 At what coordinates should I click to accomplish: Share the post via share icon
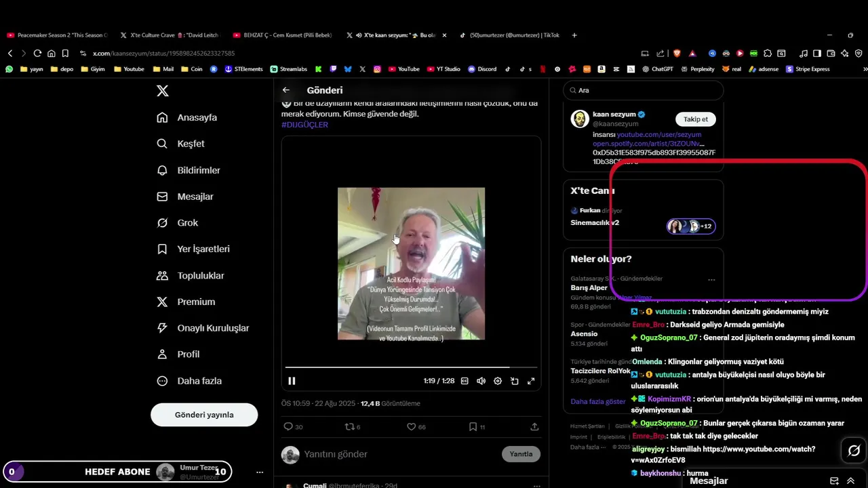tap(534, 426)
